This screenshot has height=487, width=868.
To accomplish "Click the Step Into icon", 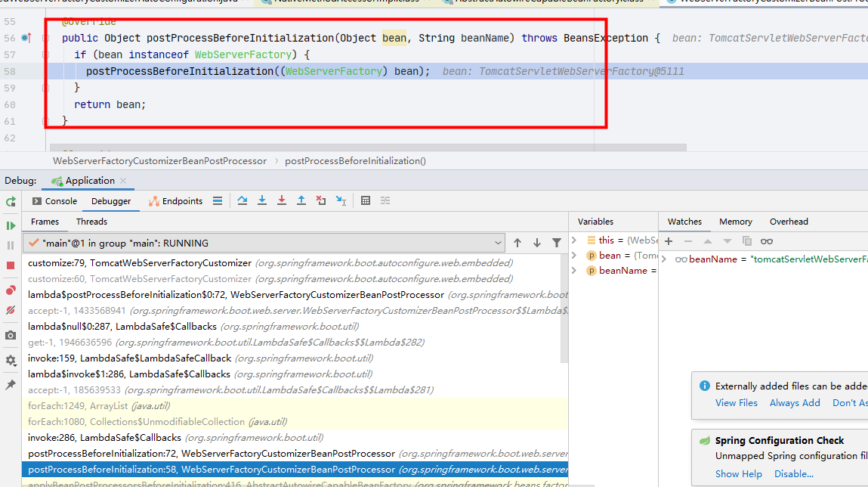I will tap(262, 201).
